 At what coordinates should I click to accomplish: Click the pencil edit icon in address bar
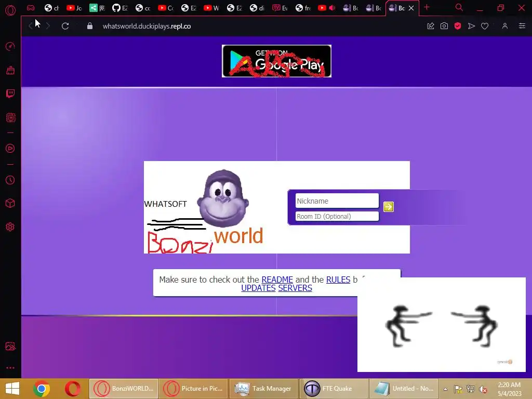pyautogui.click(x=431, y=26)
